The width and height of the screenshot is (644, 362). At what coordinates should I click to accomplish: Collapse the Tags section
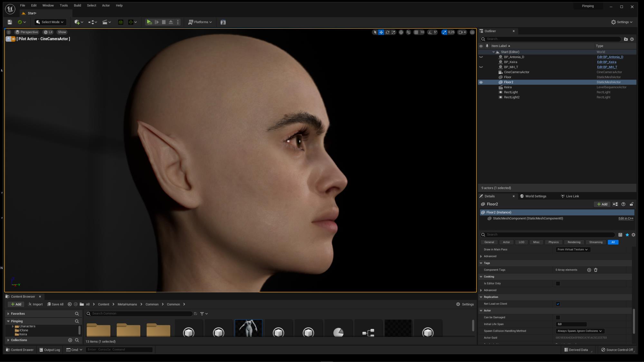pos(481,263)
